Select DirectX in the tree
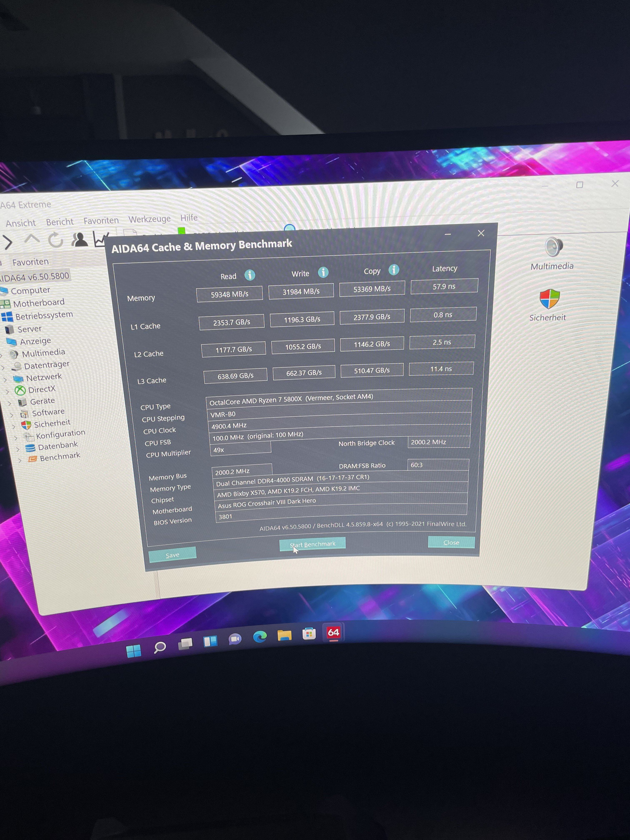 point(42,389)
